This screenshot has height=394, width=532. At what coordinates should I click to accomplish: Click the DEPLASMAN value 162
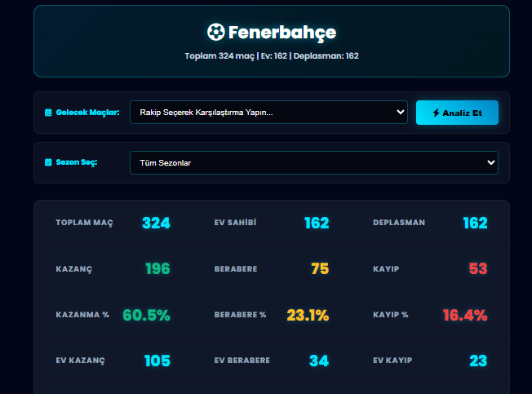pyautogui.click(x=475, y=223)
